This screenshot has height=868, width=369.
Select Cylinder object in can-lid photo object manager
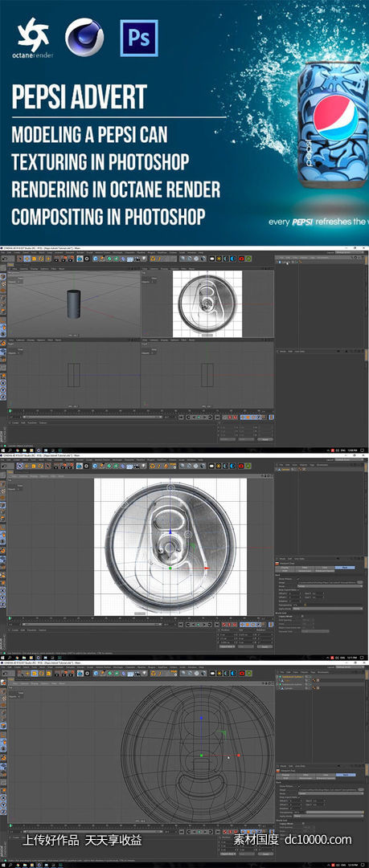pyautogui.click(x=286, y=468)
